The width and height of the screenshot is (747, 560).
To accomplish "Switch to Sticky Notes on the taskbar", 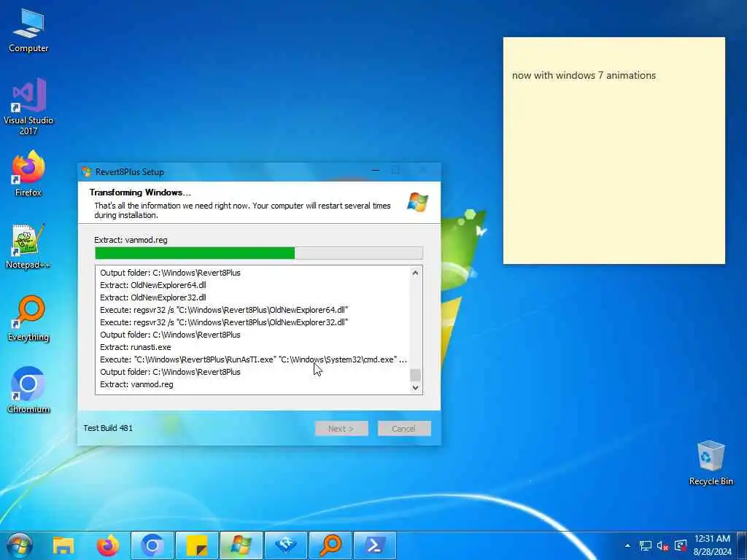I will (x=197, y=545).
